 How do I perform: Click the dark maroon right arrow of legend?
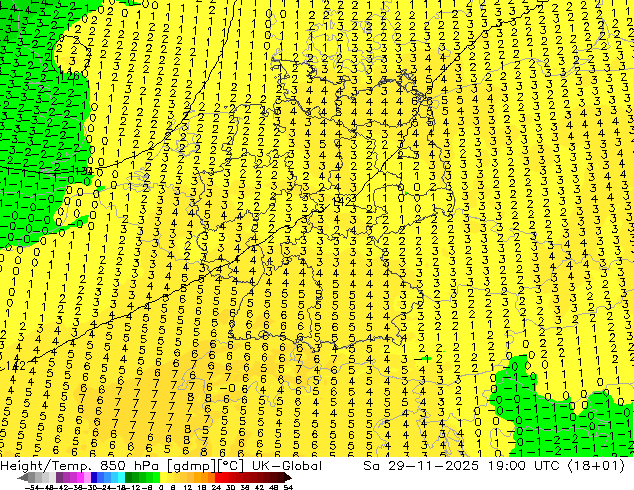[x=288, y=477]
